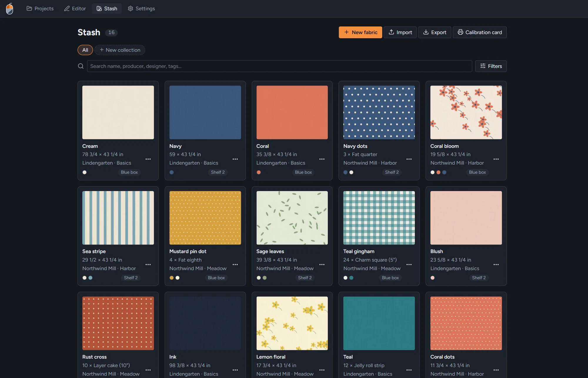Click the coral color dot on Coral card

(x=259, y=172)
